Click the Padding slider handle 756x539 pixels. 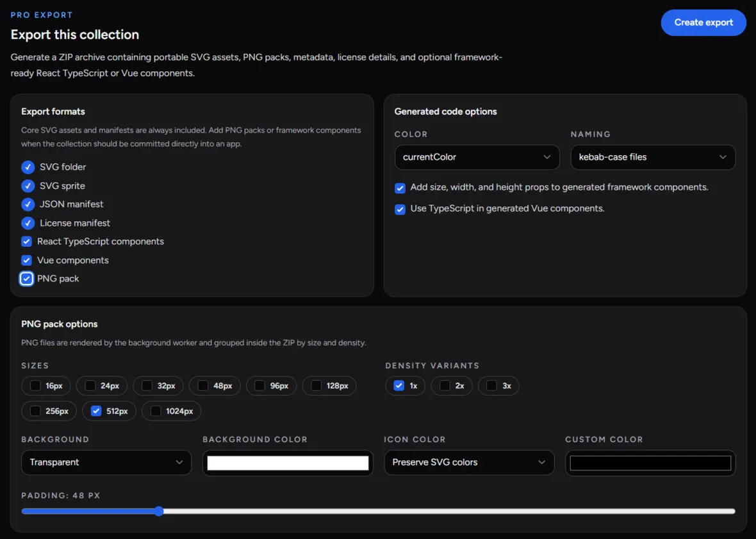coord(159,511)
